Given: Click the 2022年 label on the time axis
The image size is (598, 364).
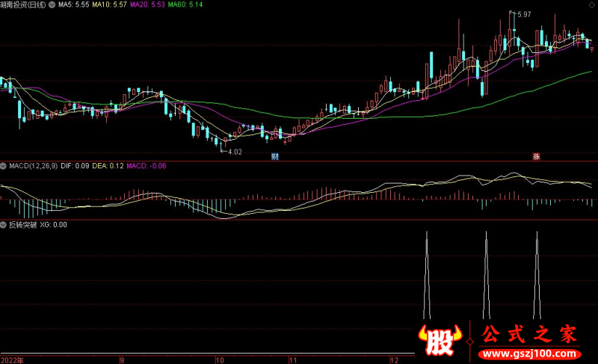Looking at the screenshot, I should [x=11, y=359].
